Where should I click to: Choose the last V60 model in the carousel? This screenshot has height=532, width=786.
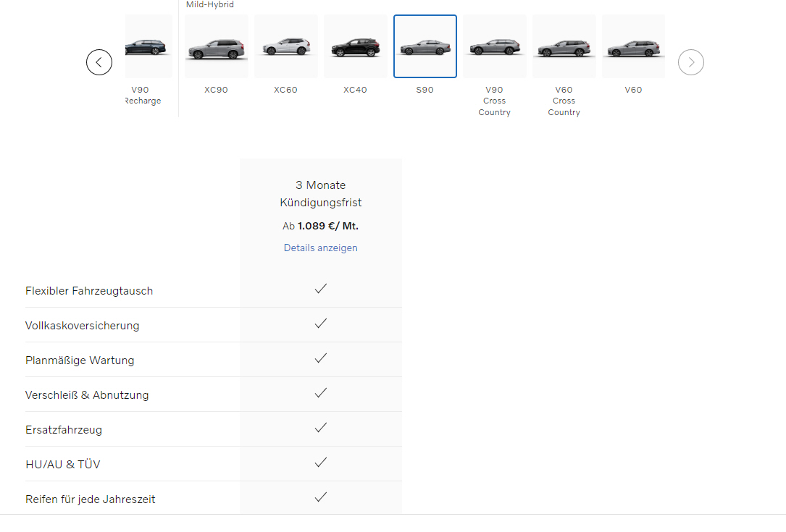(x=633, y=47)
